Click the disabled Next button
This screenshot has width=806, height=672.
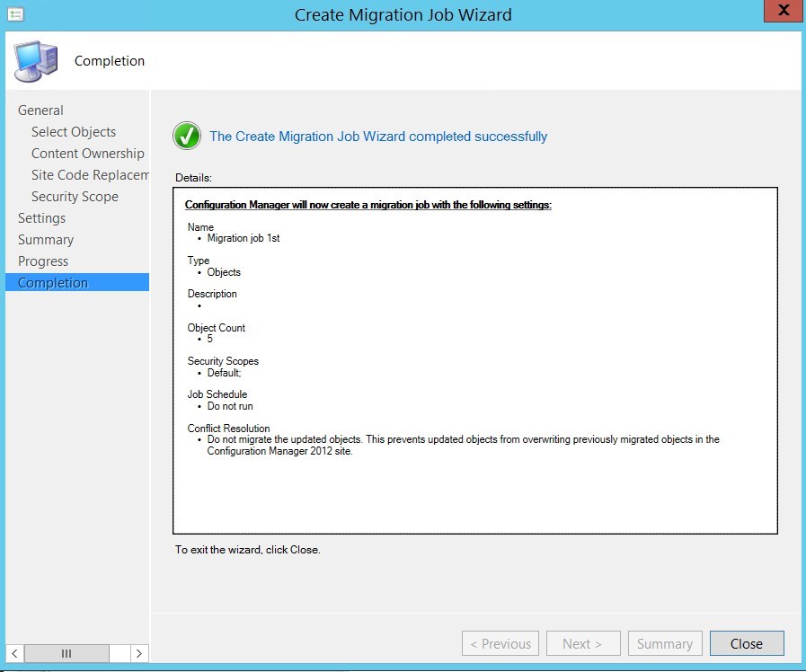pos(583,643)
